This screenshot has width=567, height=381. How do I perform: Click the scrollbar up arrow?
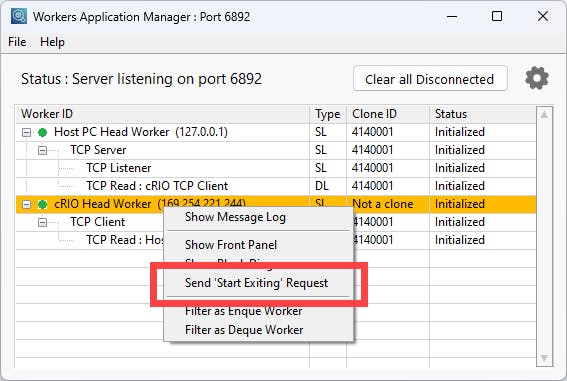[x=544, y=115]
